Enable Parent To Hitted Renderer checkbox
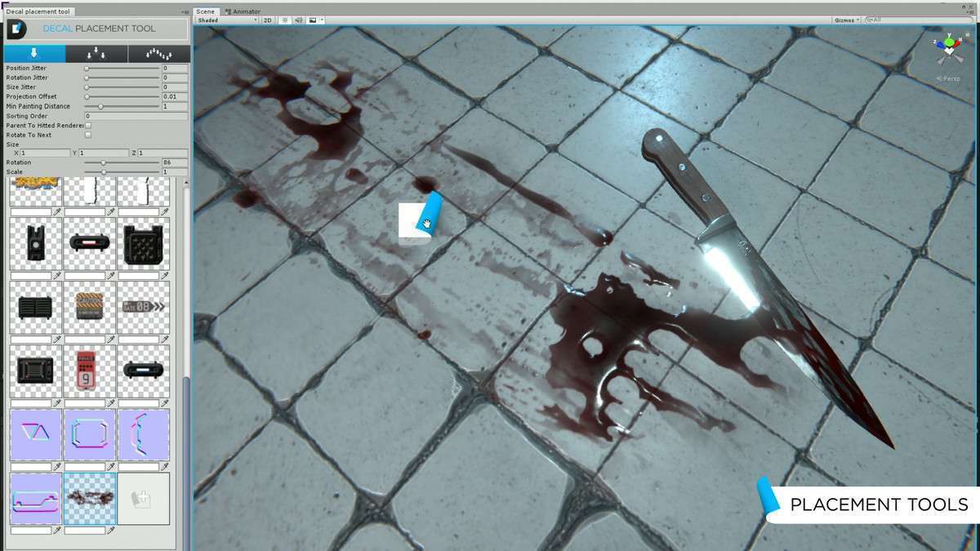The height and width of the screenshot is (551, 980). click(88, 126)
